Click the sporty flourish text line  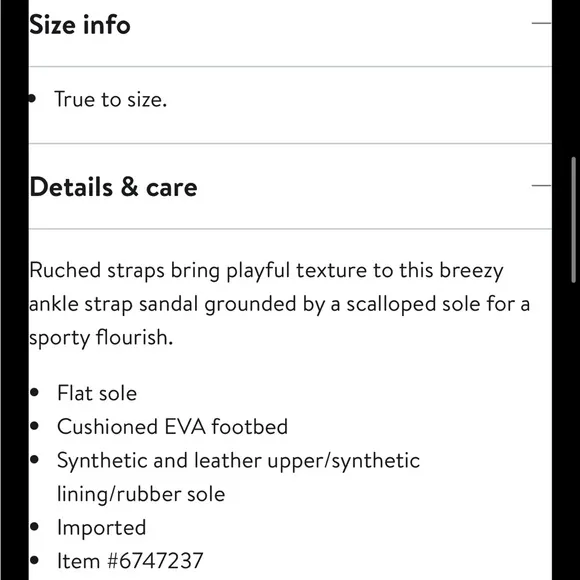click(101, 338)
